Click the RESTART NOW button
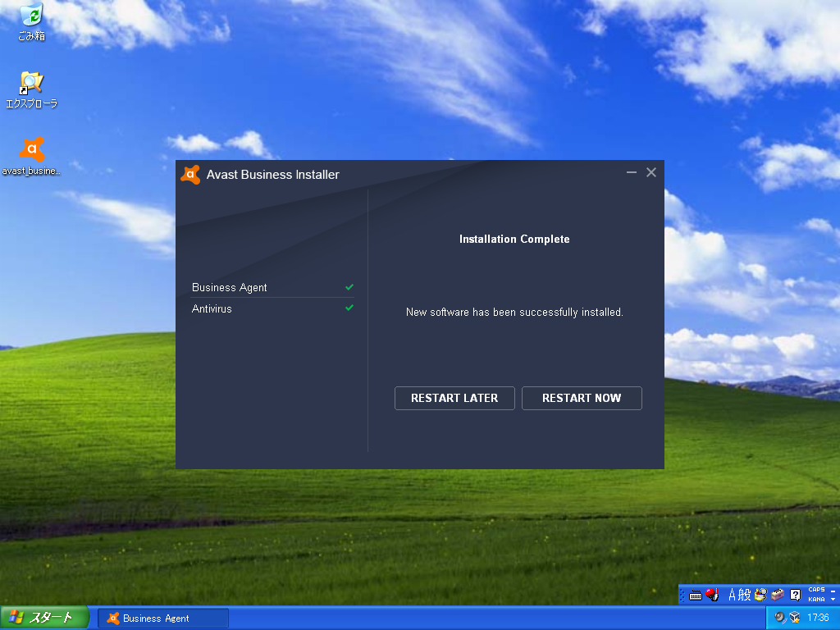 point(582,398)
